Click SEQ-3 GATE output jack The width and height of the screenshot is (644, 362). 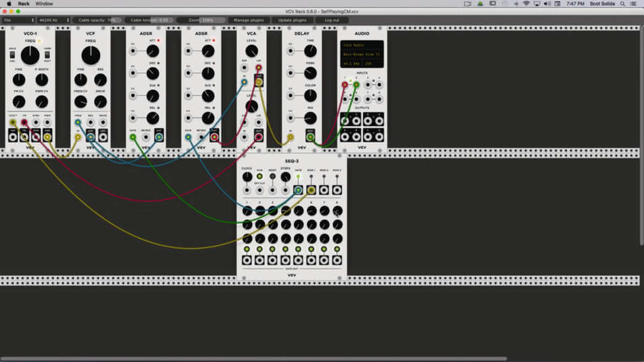pyautogui.click(x=298, y=190)
